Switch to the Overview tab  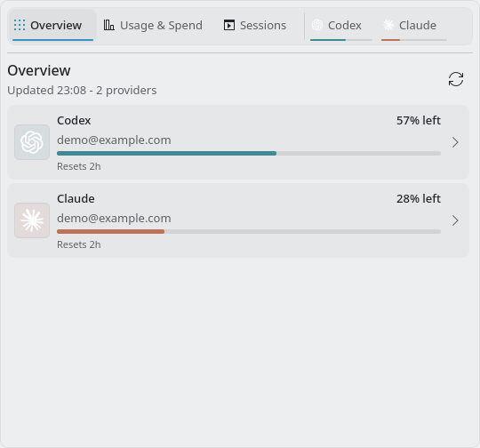point(52,26)
